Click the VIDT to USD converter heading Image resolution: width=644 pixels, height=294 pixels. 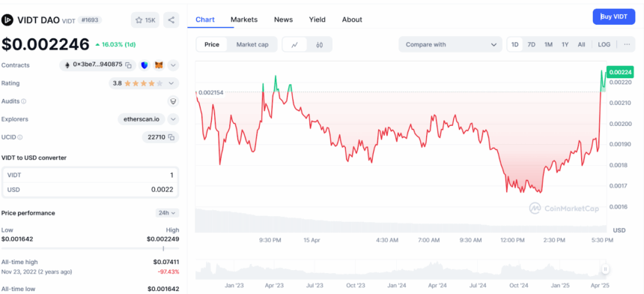34,157
